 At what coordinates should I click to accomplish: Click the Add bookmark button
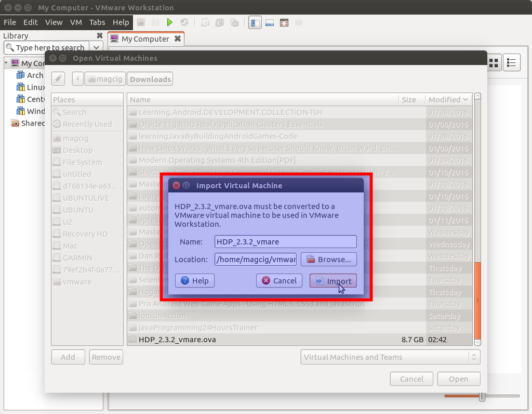coord(68,357)
